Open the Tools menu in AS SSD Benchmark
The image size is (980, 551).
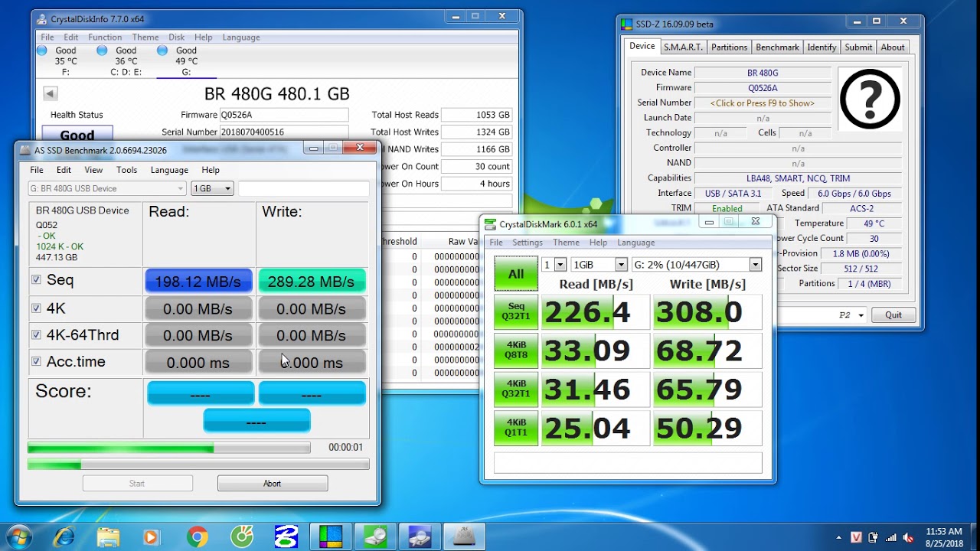(x=126, y=170)
